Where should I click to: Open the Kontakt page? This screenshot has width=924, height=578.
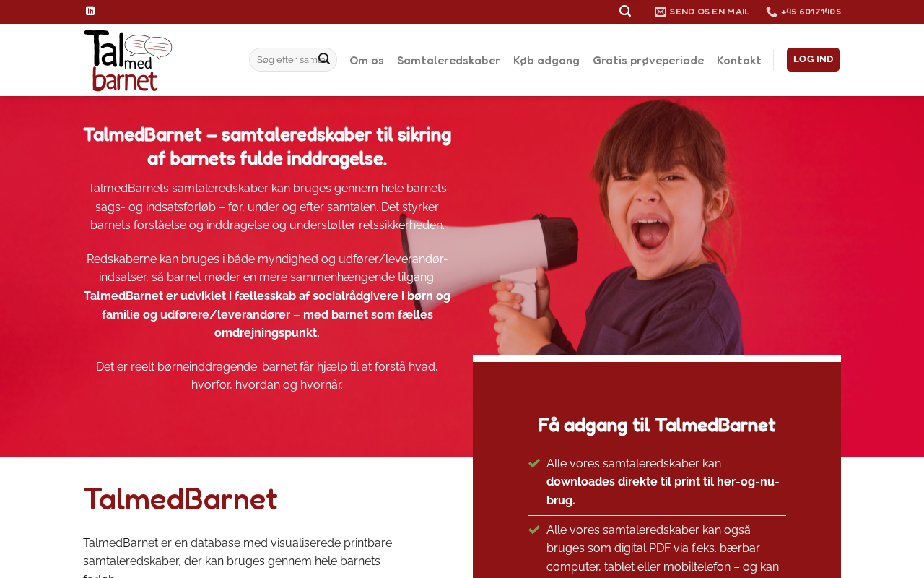pyautogui.click(x=739, y=60)
